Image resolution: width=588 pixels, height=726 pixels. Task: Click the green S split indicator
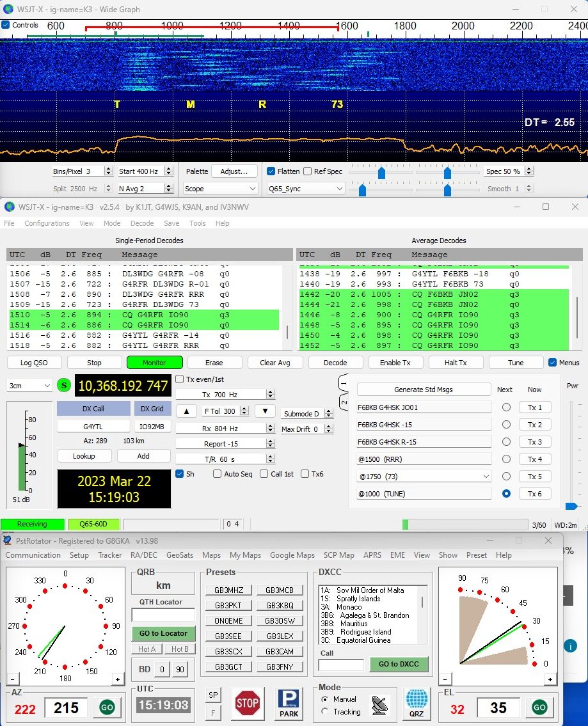64,386
